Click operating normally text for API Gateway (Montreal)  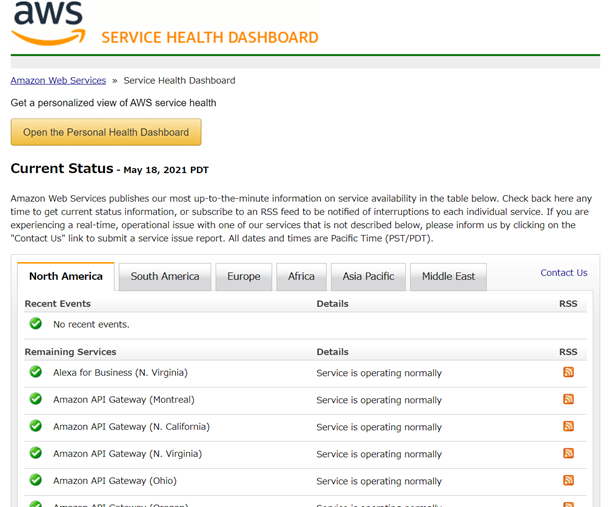(x=379, y=400)
